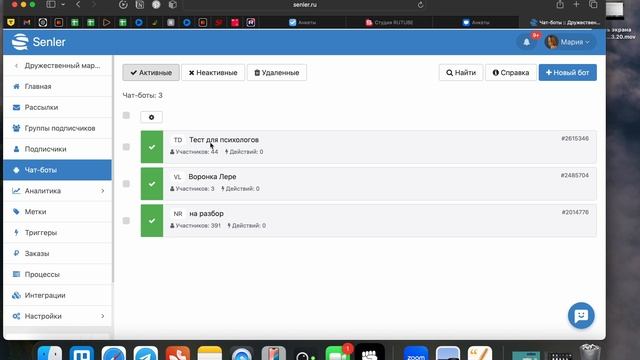
Task: Open the support chat bubble
Action: click(x=581, y=316)
